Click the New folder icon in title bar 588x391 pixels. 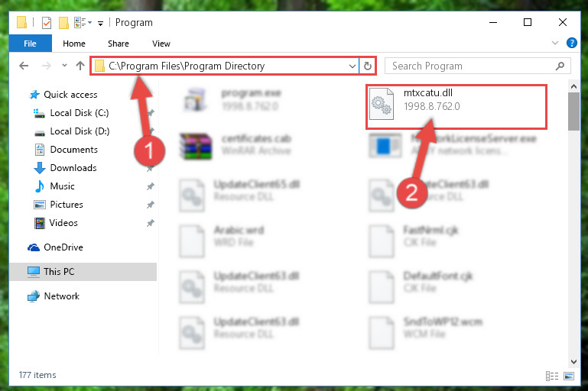(63, 23)
